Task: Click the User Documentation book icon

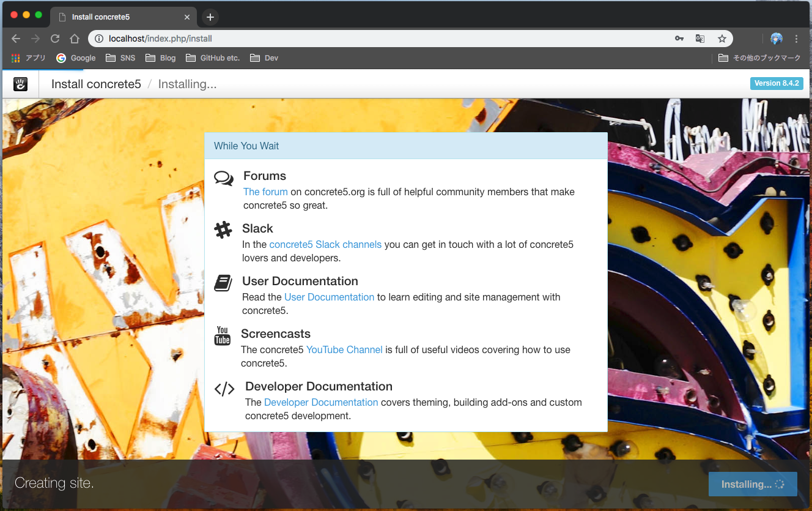Action: coord(223,283)
